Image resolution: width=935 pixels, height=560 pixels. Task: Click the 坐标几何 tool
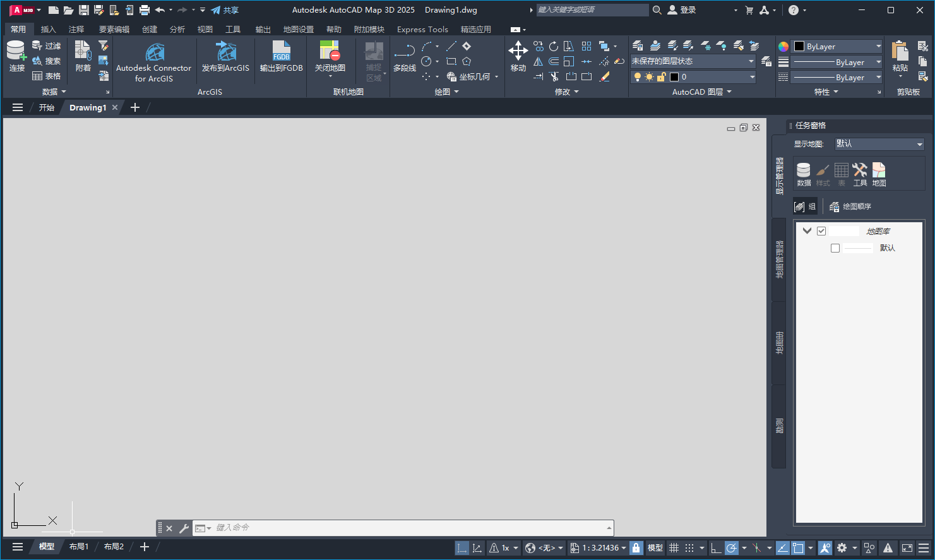click(469, 76)
